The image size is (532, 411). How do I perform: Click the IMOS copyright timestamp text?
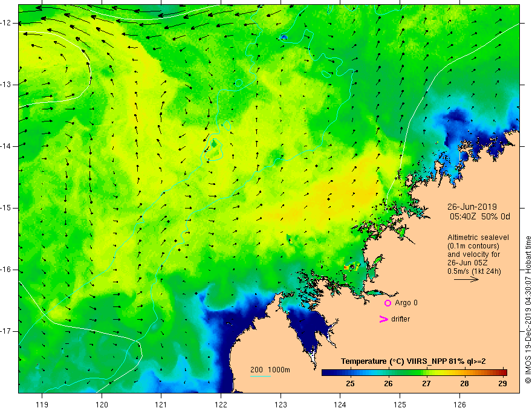528,309
